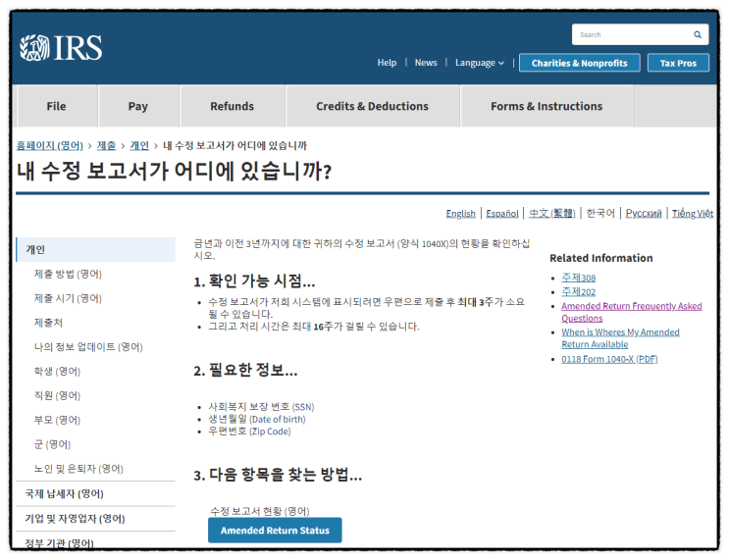729x560 pixels.
Task: Go to 제출 breadcrumb link
Action: 106,145
